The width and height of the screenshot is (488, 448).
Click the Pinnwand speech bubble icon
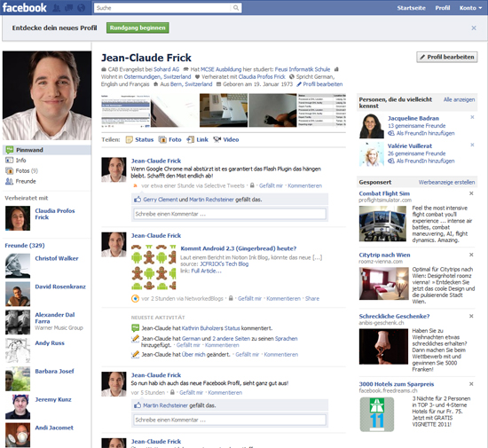pos(10,150)
